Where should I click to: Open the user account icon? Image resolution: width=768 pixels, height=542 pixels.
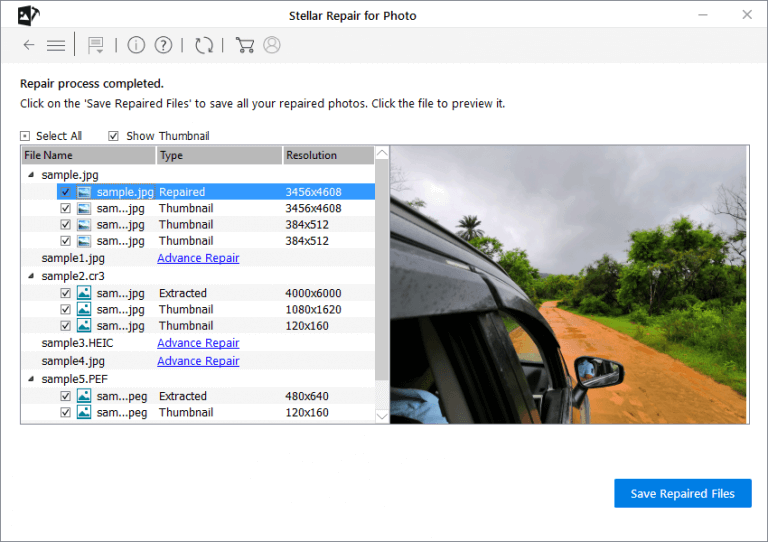point(271,45)
